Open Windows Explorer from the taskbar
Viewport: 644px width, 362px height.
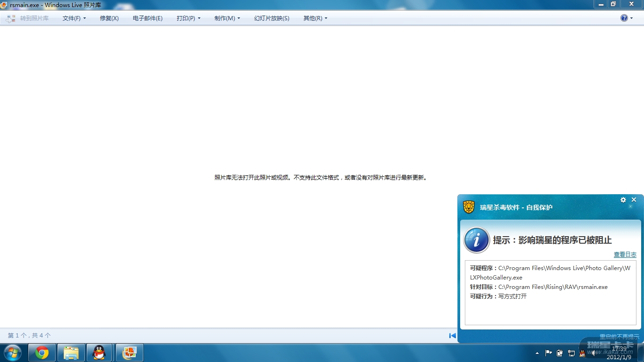[x=71, y=353]
